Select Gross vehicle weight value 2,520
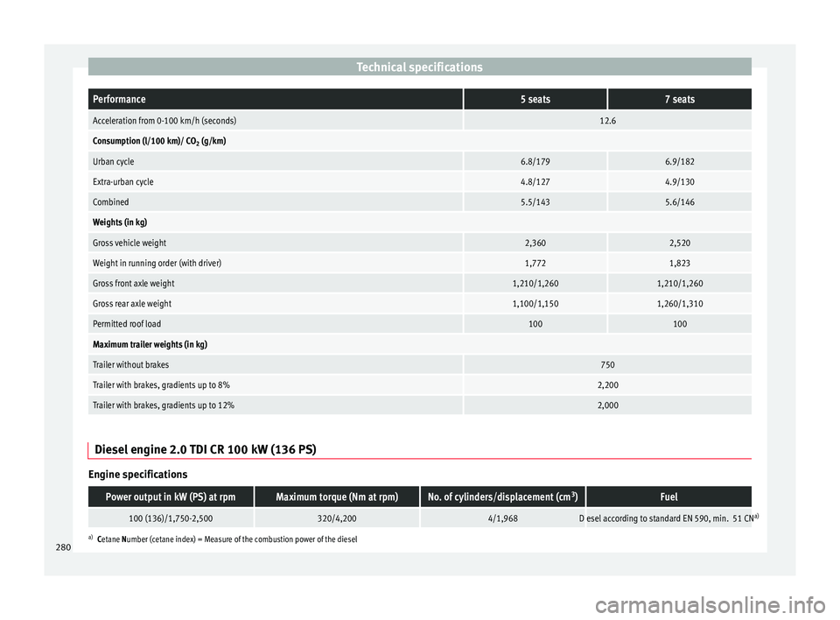This screenshot has height=620, width=840. click(679, 243)
